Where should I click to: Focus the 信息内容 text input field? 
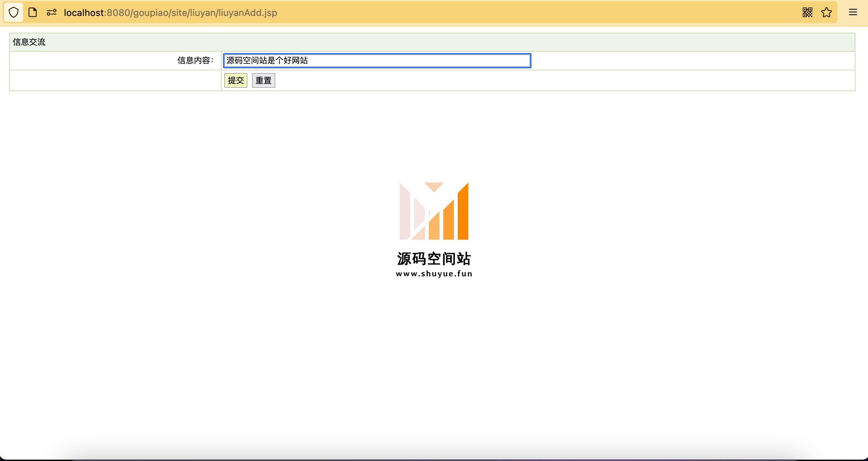[377, 61]
